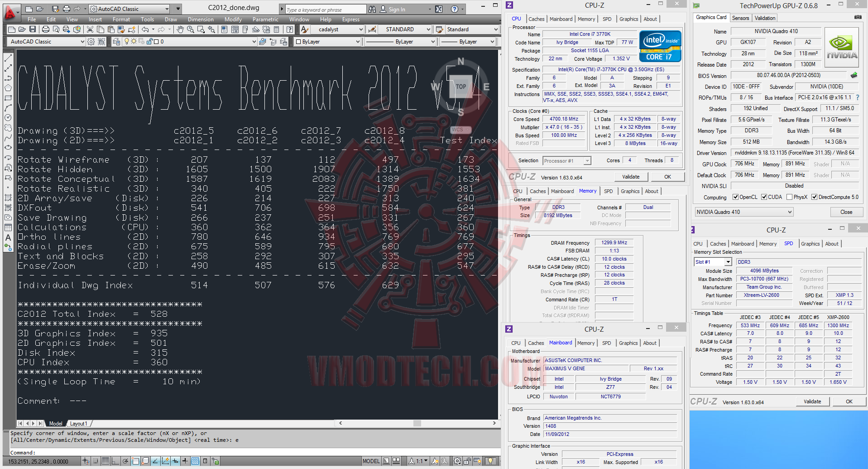Open the NVIDIA Quadro 410 card dropdown

[744, 212]
